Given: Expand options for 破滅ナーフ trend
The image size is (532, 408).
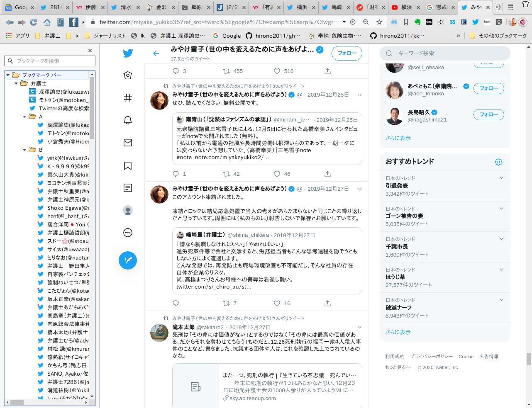Looking at the screenshot, I should coord(501,300).
